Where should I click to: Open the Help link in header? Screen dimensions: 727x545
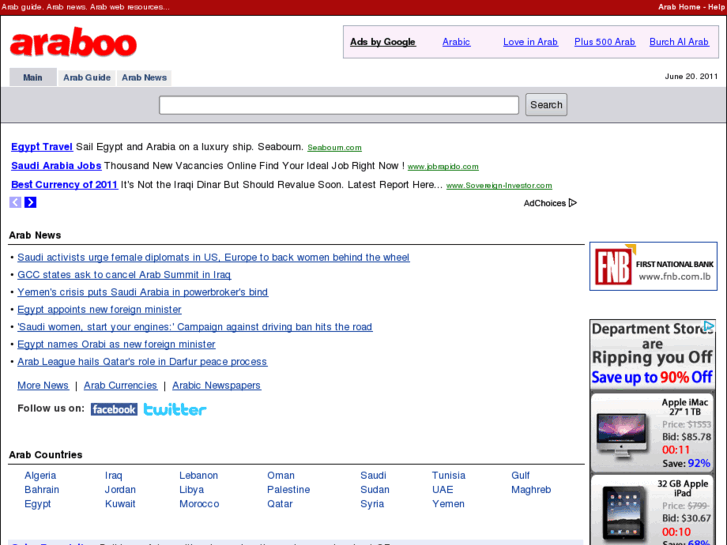pyautogui.click(x=716, y=7)
